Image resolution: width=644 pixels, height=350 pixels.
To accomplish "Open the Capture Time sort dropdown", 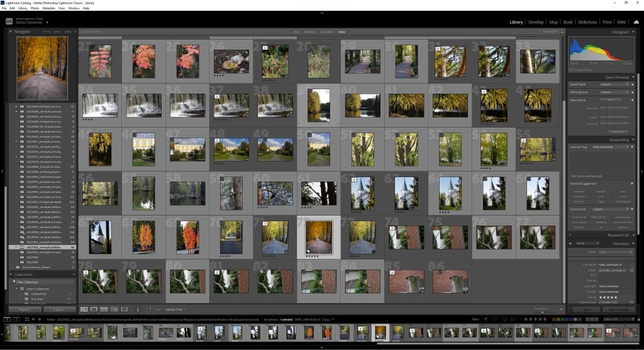I will [x=175, y=309].
